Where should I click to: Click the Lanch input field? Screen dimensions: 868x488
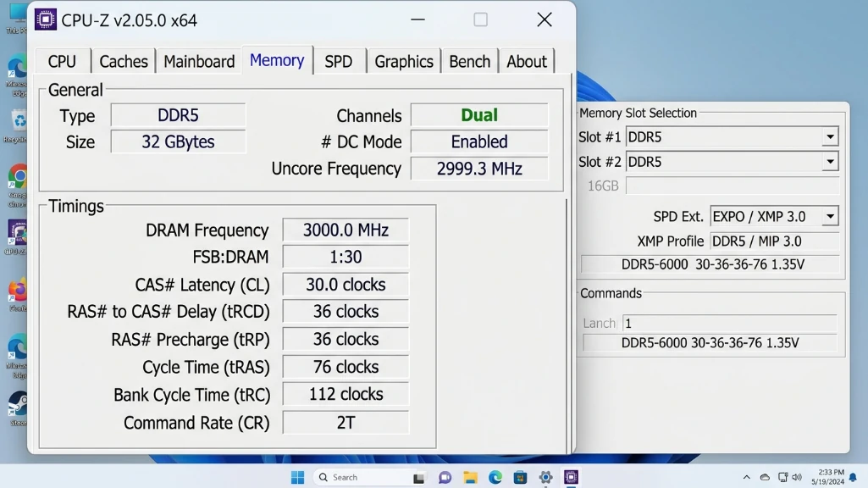click(729, 323)
